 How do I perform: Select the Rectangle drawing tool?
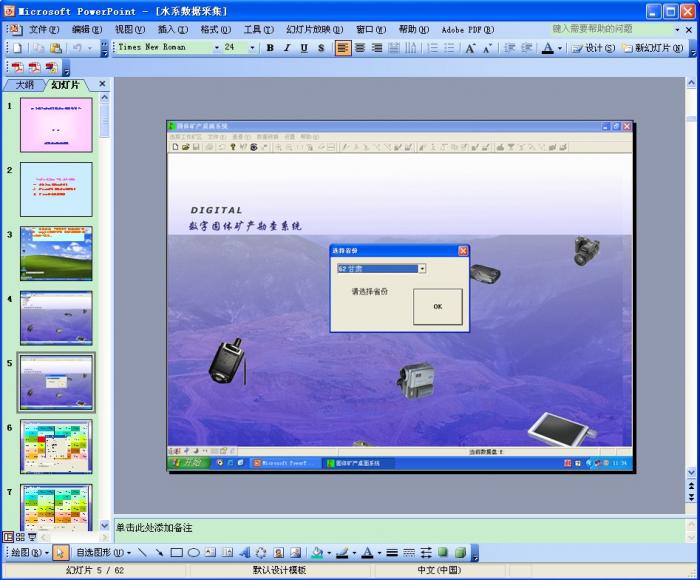[x=176, y=552]
